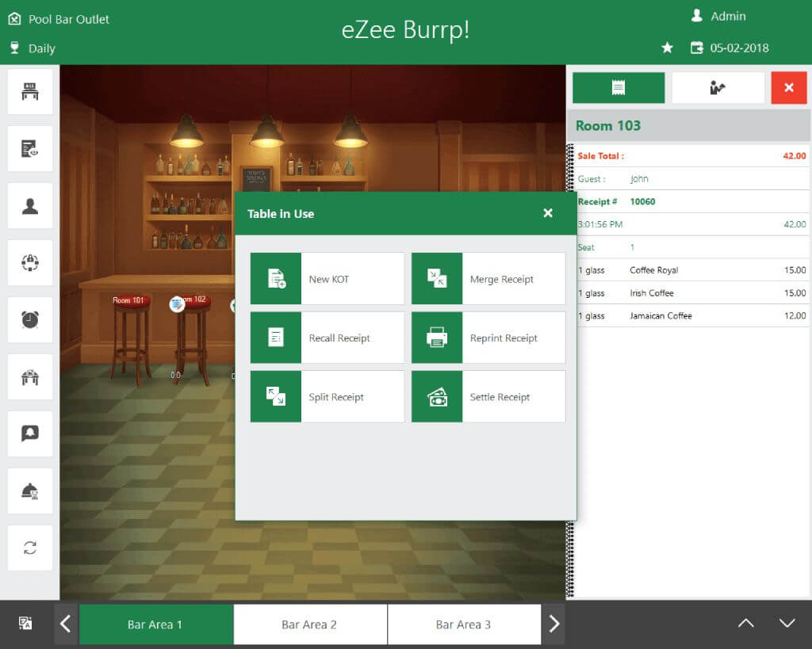This screenshot has height=649, width=812.
Task: Click the waiter service icon button
Action: coord(718,88)
